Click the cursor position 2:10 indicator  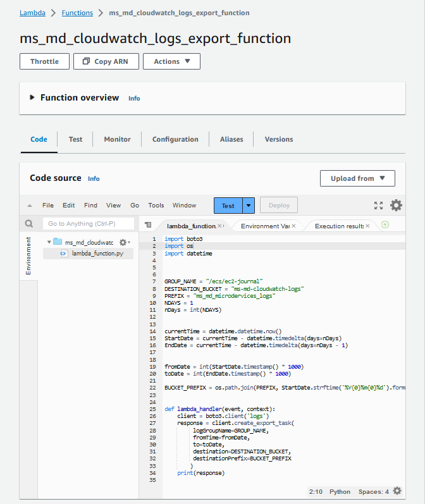[316, 492]
